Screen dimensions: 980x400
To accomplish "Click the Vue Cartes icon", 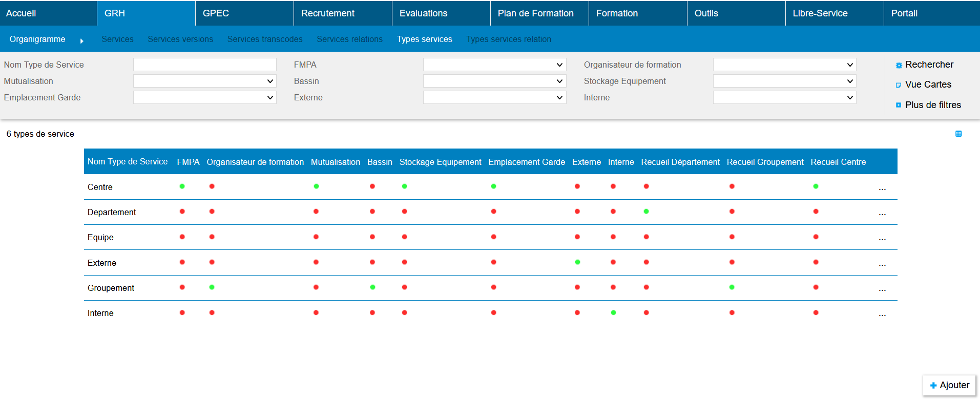I will coord(899,86).
